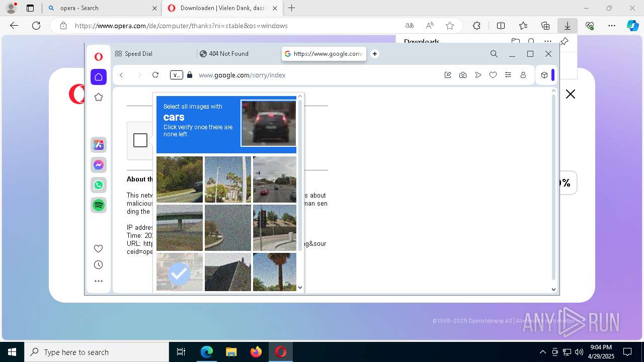The image size is (644, 362).
Task: Tick the reCAPTCHA checkbox square
Action: [x=140, y=140]
